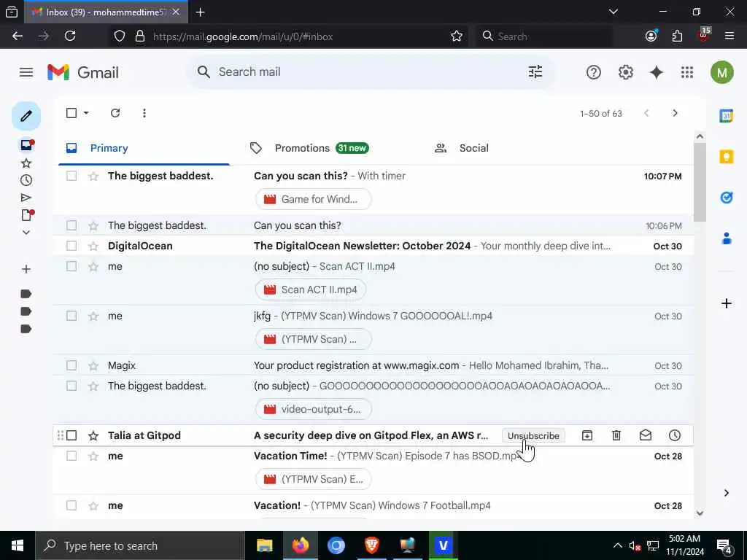Expand More labels chevron in sidebar
This screenshot has width=747, height=560.
coord(26,233)
